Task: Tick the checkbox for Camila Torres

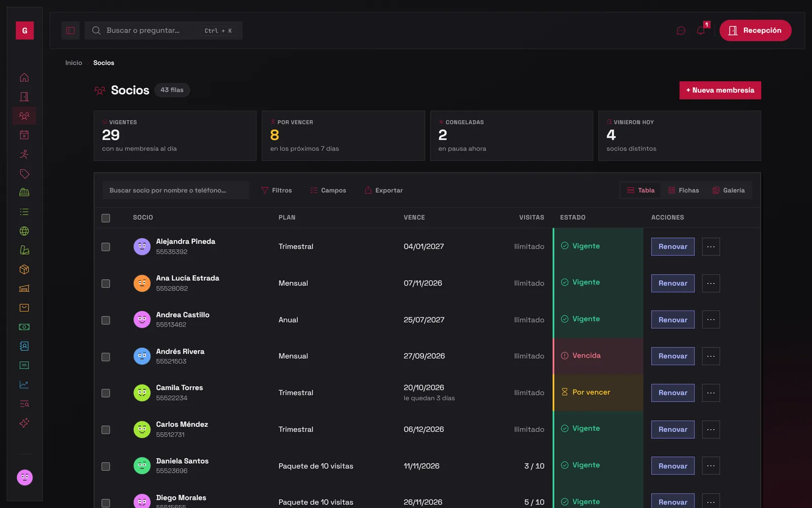Action: (x=106, y=393)
